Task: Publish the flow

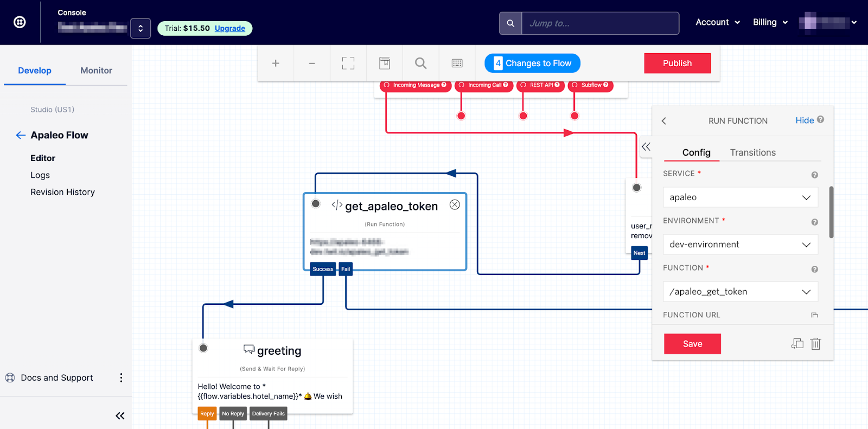Action: coord(677,63)
